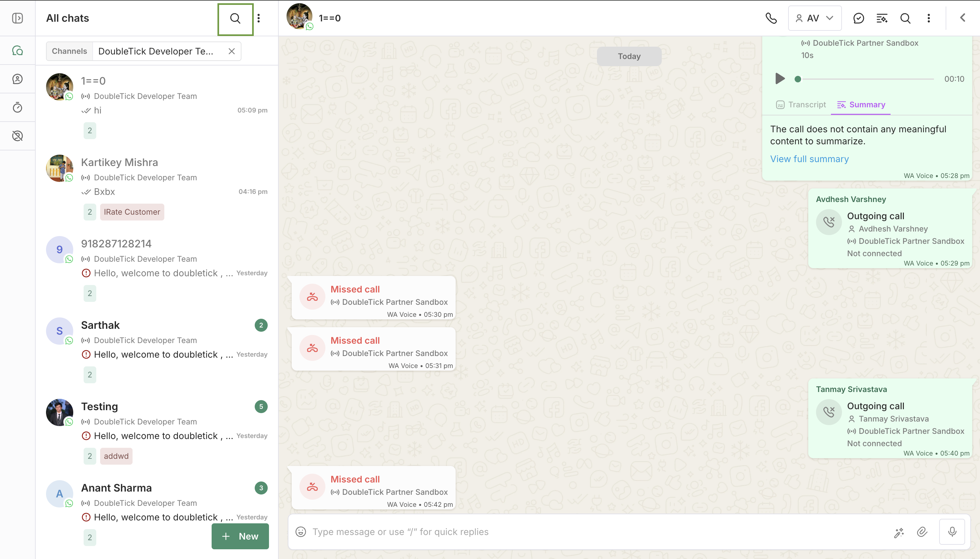
Task: Click the All chats heading
Action: tap(67, 18)
